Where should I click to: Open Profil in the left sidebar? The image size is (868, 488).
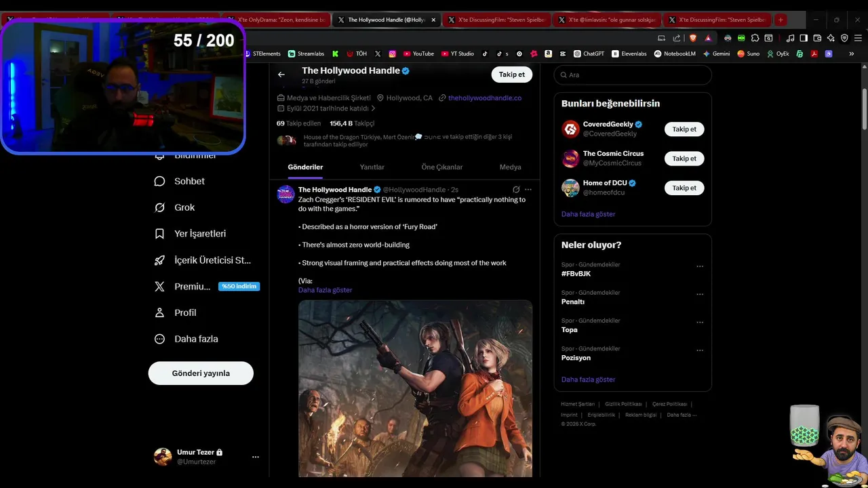(175, 312)
